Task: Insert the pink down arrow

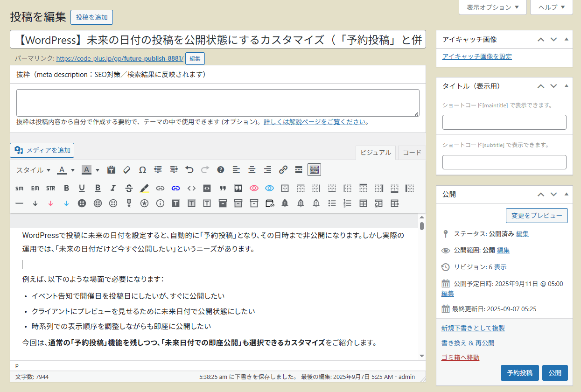Action: (50, 203)
